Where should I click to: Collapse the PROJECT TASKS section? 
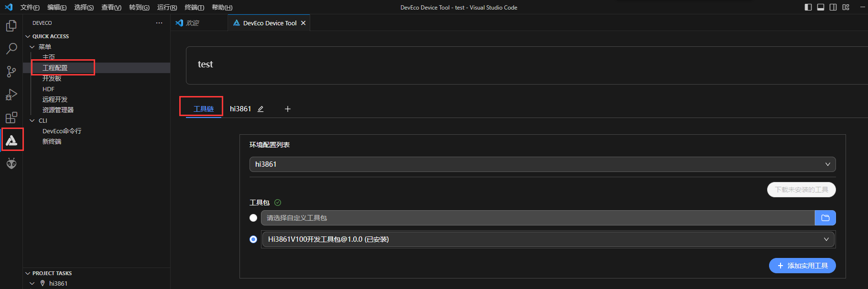pyautogui.click(x=28, y=273)
